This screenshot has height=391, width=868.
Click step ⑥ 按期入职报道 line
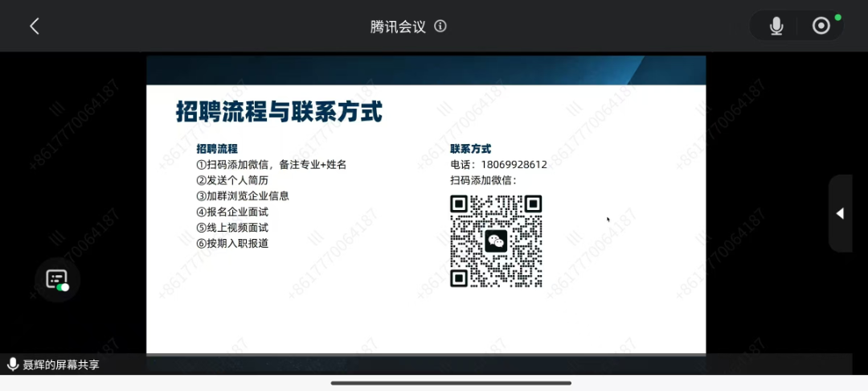point(232,243)
